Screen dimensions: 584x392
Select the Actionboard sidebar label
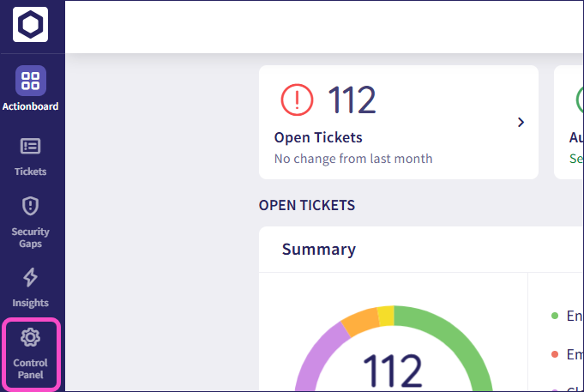[x=31, y=107]
